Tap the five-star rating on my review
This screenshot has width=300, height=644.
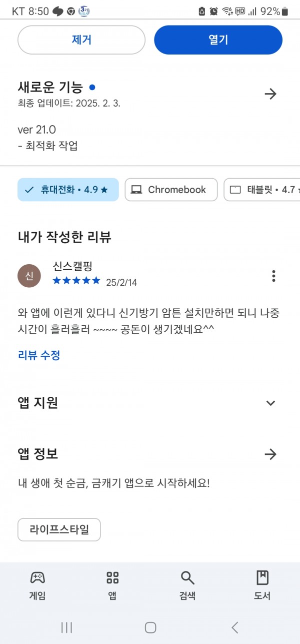[x=76, y=281]
